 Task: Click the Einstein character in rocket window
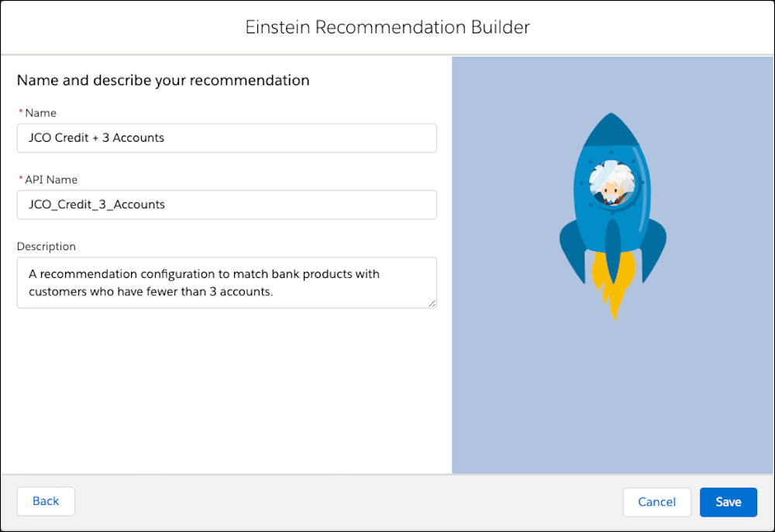612,184
